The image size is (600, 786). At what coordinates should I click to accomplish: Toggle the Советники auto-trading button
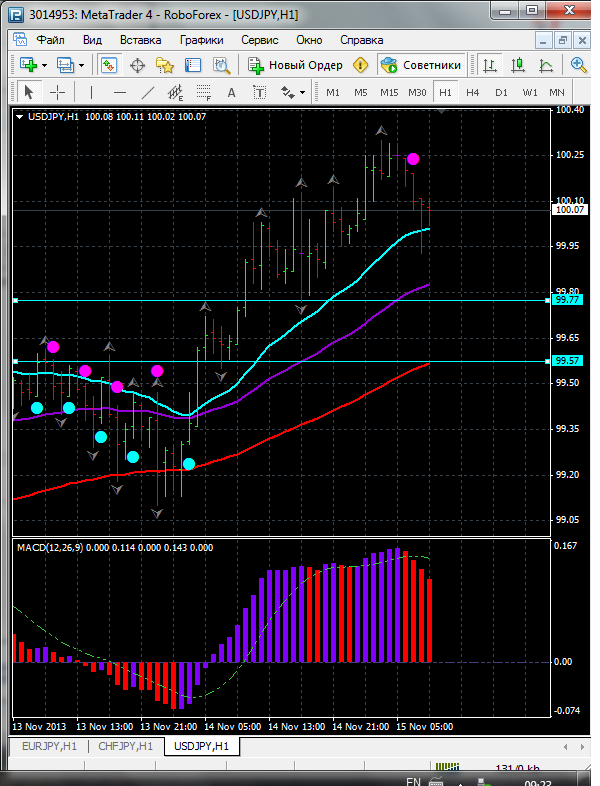[x=421, y=65]
